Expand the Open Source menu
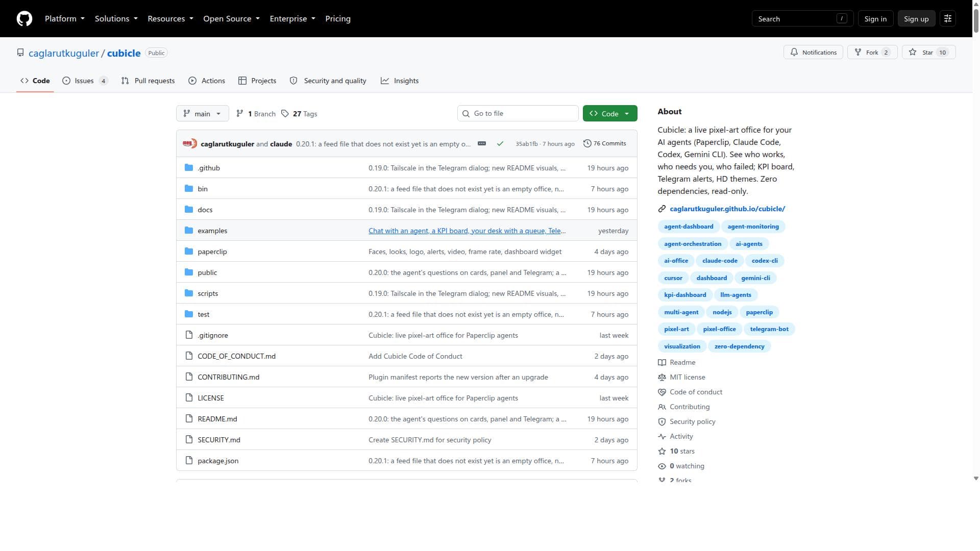The image size is (980, 551). pos(231,19)
